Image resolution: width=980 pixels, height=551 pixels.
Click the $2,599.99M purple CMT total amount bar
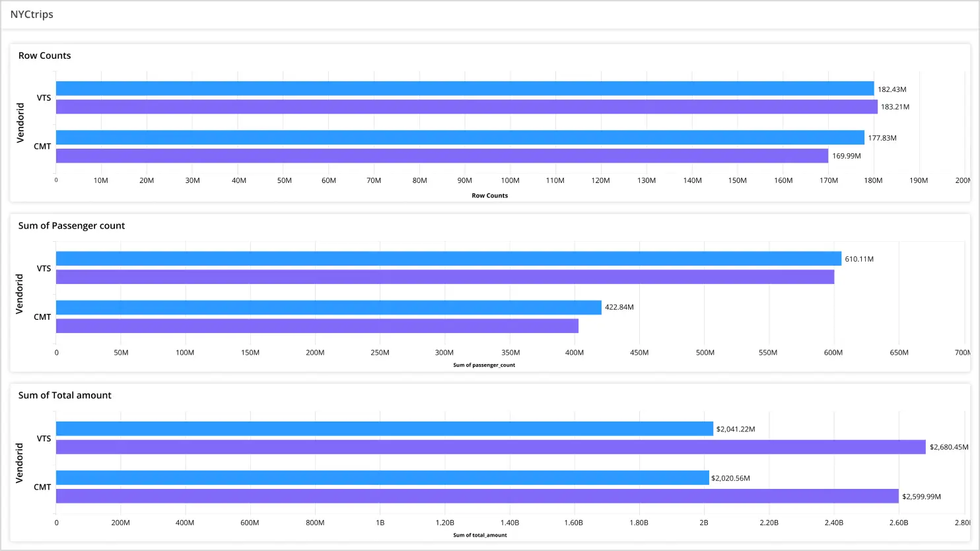(x=477, y=496)
